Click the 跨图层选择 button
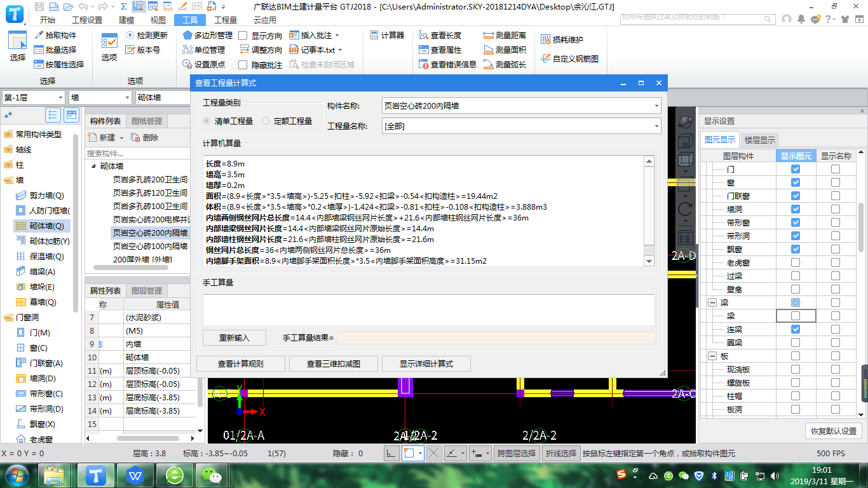 tap(517, 453)
